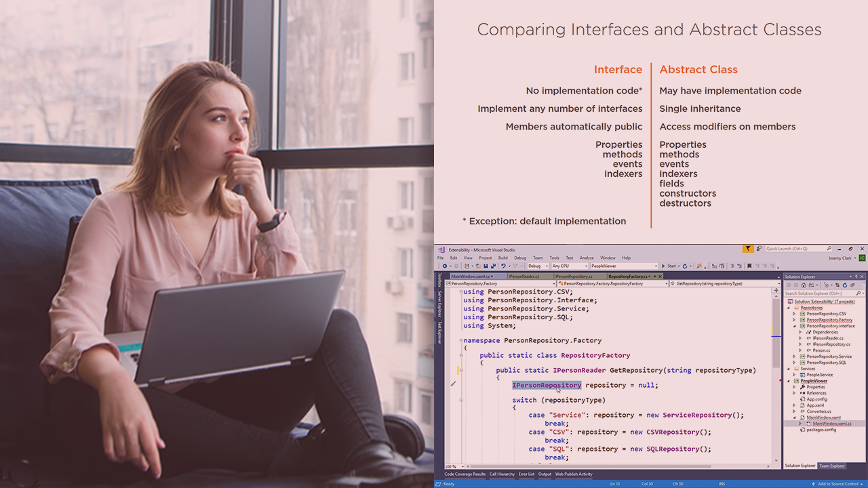The image size is (868, 488).
Task: Click the notifications flag icon
Action: [748, 249]
